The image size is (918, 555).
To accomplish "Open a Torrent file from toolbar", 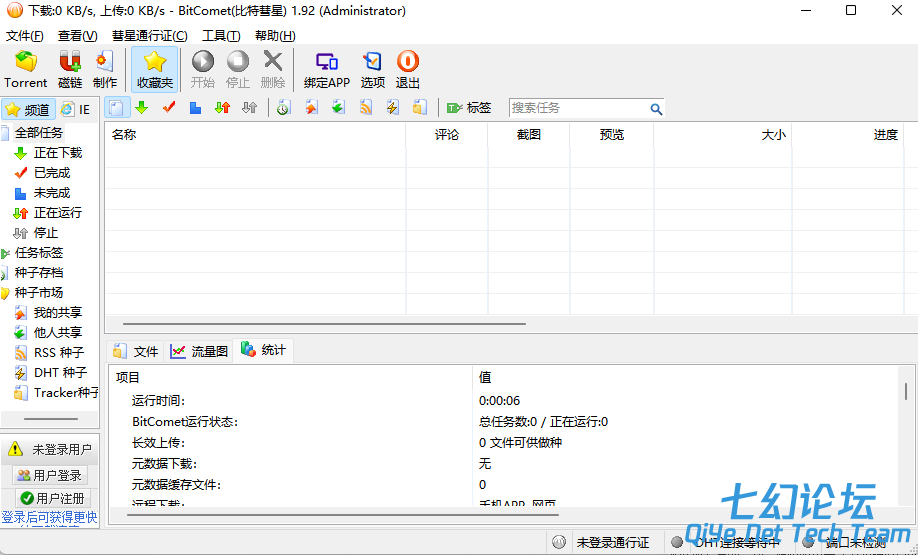I will tap(25, 70).
